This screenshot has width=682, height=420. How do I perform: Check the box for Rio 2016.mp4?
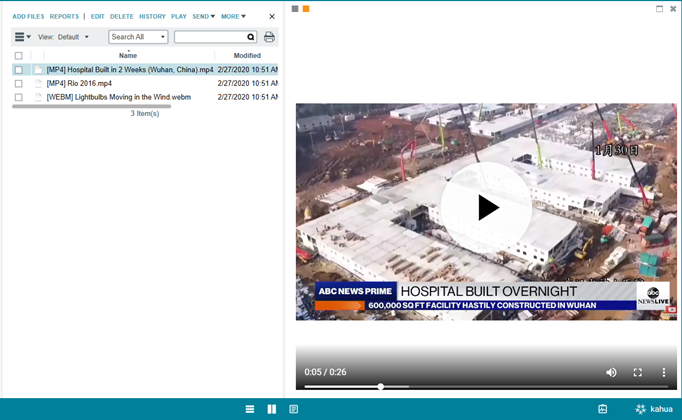point(18,84)
